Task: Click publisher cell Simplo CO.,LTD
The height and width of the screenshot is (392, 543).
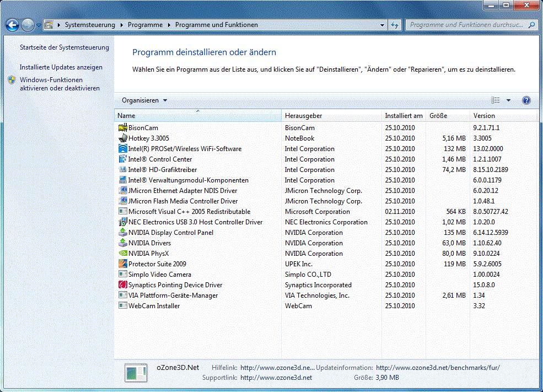Action: coord(308,274)
